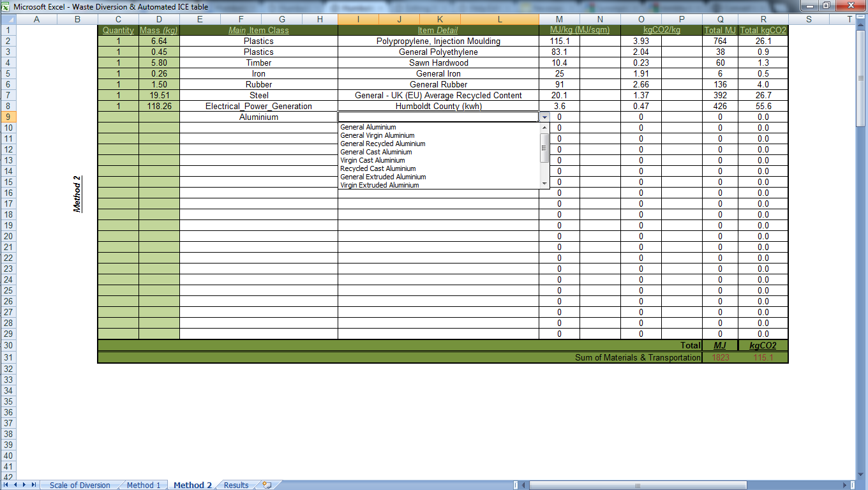The image size is (868, 490).
Task: Jump to last sheet with navigation arrow
Action: tap(34, 486)
